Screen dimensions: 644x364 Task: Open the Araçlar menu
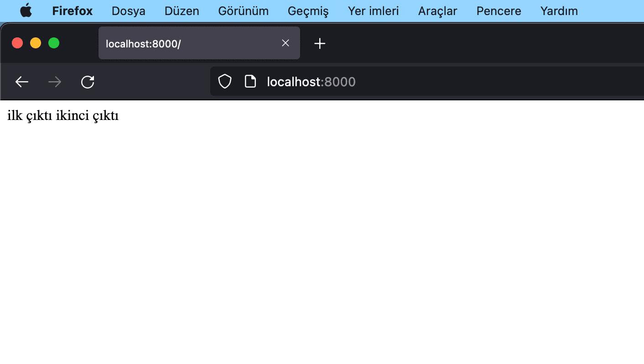(437, 11)
